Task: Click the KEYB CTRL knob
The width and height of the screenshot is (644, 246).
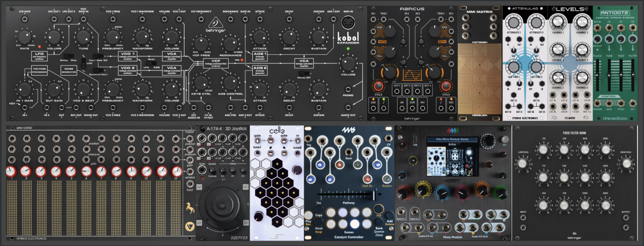Action: point(201,82)
